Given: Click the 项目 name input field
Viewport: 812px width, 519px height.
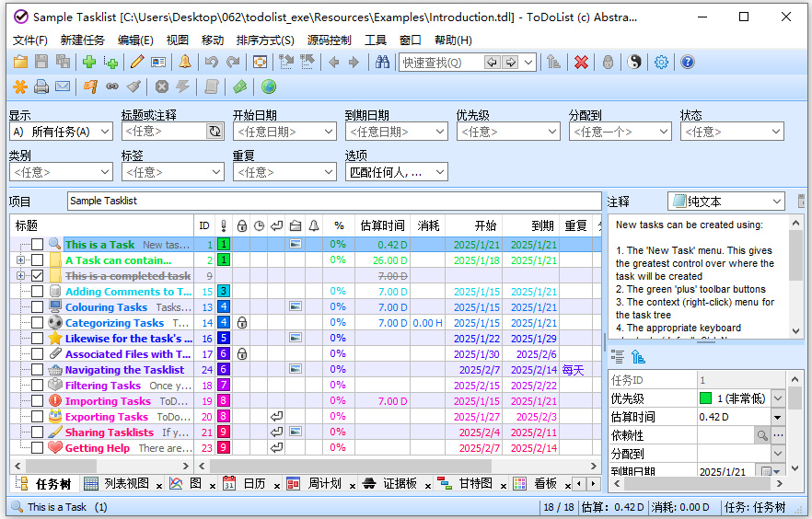Looking at the screenshot, I should (333, 201).
